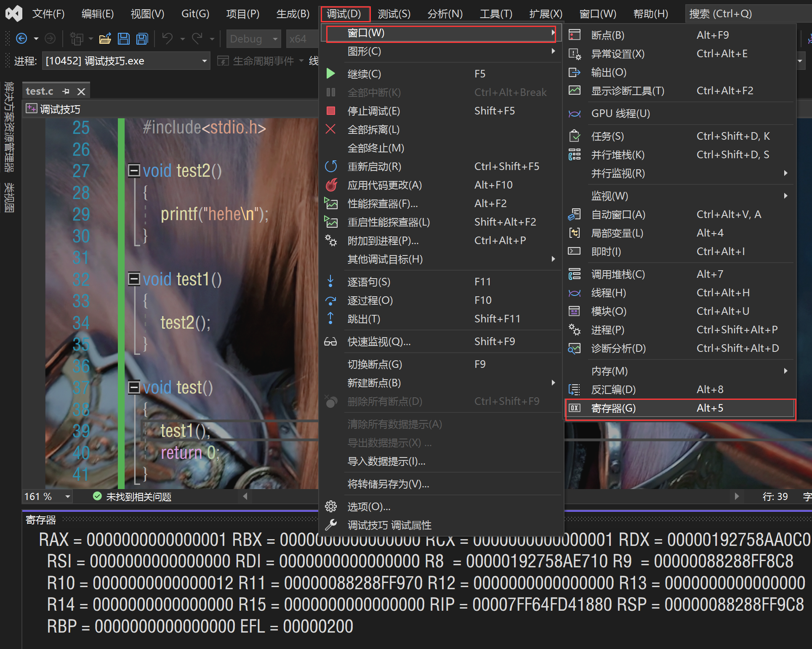
Task: Click the Open File folder icon
Action: pyautogui.click(x=105, y=39)
